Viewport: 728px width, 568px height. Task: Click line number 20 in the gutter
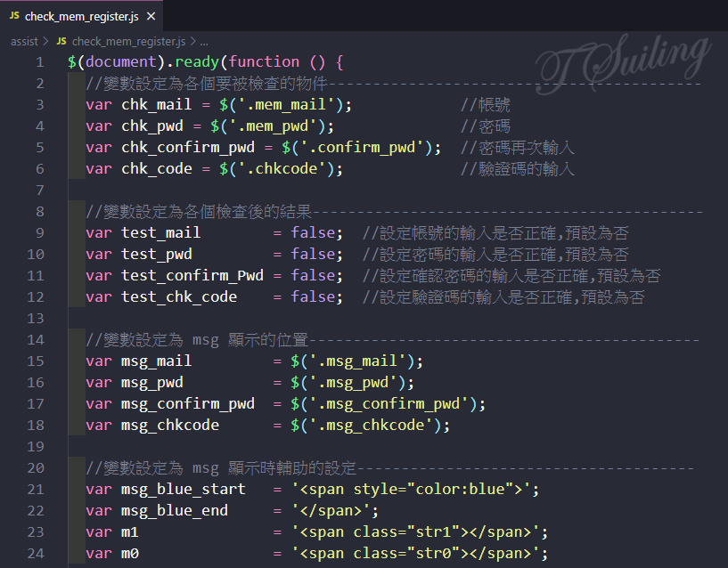coord(35,468)
